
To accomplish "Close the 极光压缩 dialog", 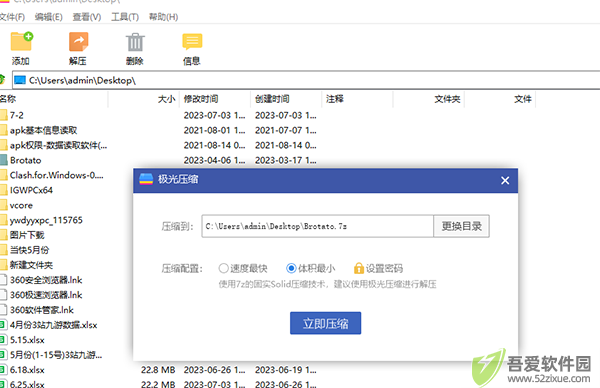I will (505, 180).
